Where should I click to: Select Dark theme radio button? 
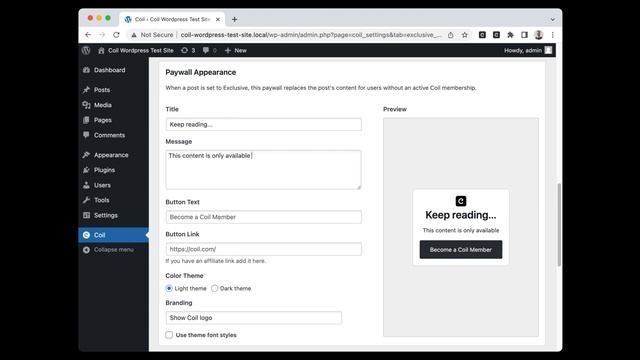click(x=215, y=288)
